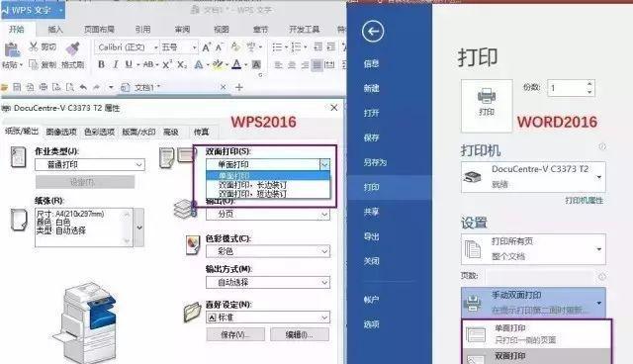Open the 高级 tab in printer properties
The image size is (633, 364).
point(170,132)
